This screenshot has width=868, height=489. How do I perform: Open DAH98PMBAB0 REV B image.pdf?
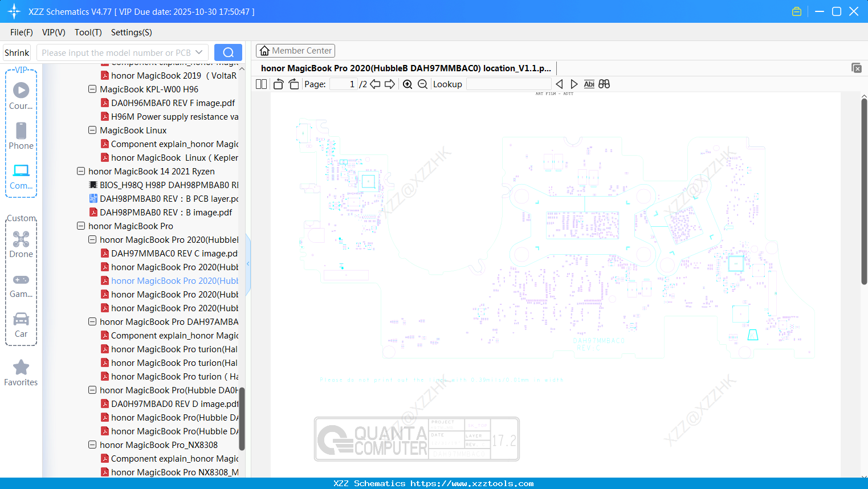pos(161,212)
